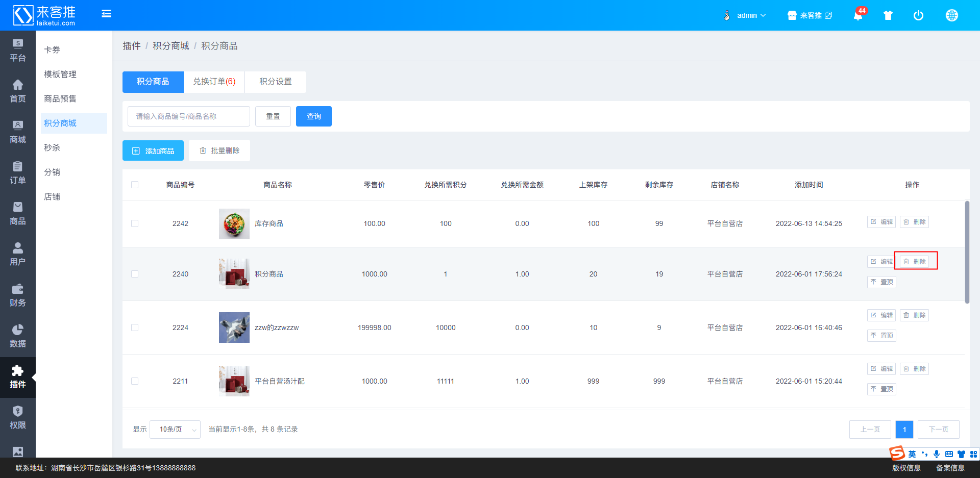Switch input method 英 language mode
Image resolution: width=980 pixels, height=478 pixels.
click(x=912, y=454)
